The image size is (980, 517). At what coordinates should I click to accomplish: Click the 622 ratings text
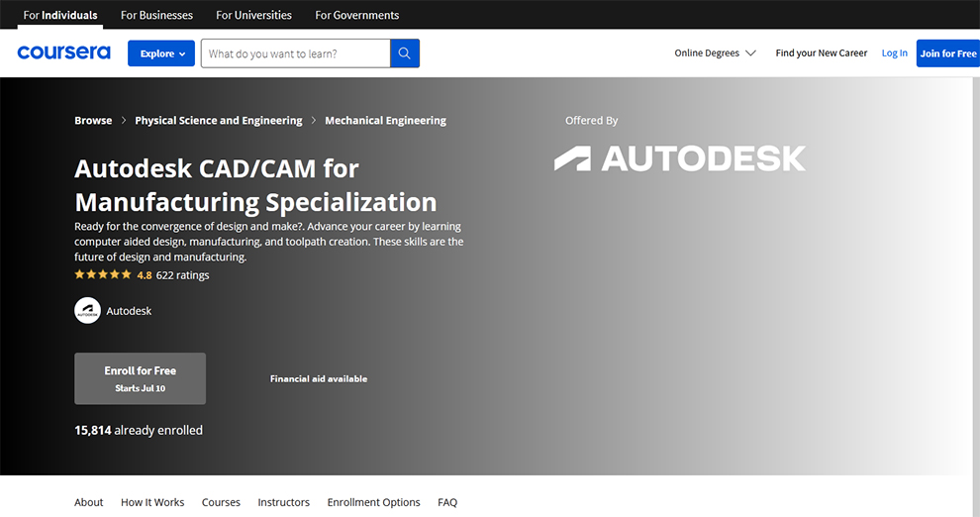coord(182,275)
